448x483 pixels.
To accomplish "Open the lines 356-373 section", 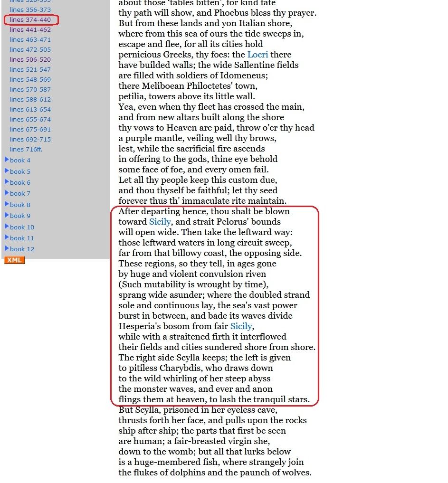I will click(x=30, y=10).
